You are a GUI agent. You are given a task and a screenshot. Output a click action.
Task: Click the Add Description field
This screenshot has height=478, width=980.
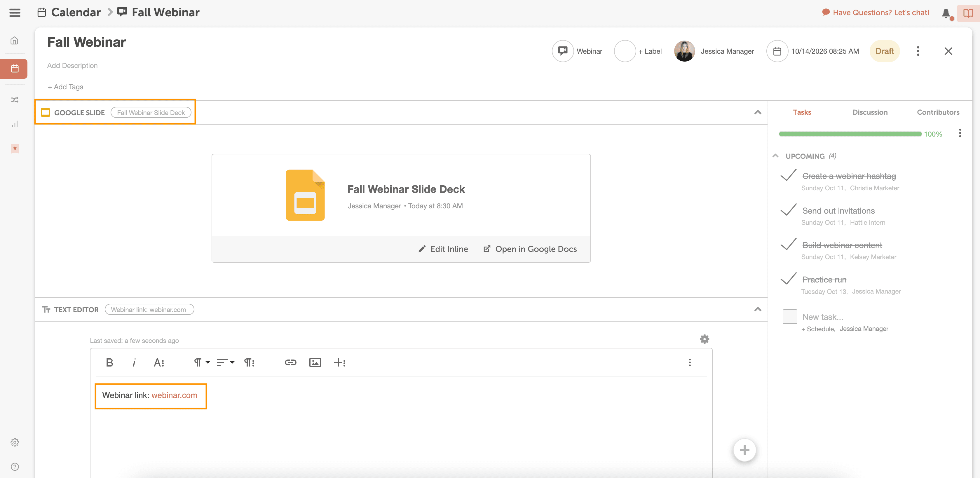[x=72, y=65]
